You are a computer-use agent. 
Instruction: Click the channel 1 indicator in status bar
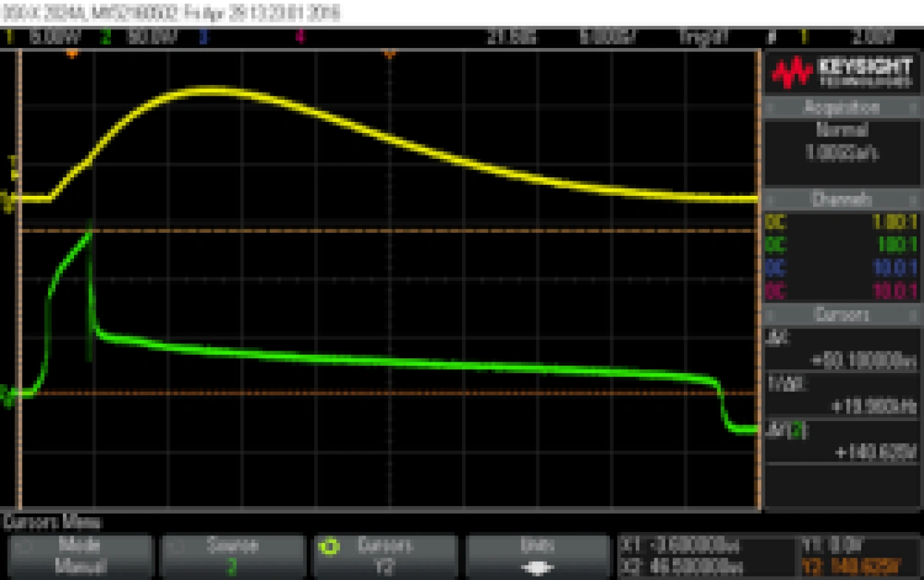tap(10, 36)
